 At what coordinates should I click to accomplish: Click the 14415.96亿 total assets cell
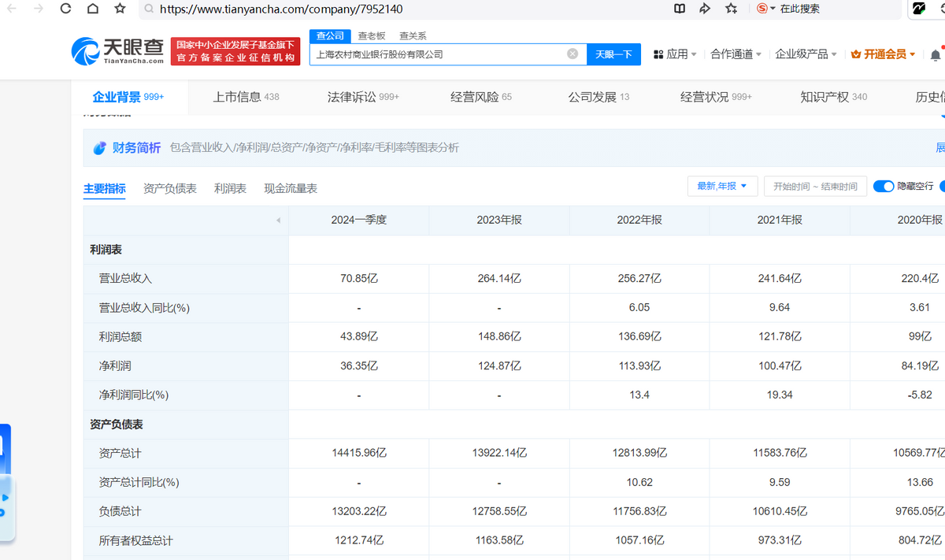359,454
